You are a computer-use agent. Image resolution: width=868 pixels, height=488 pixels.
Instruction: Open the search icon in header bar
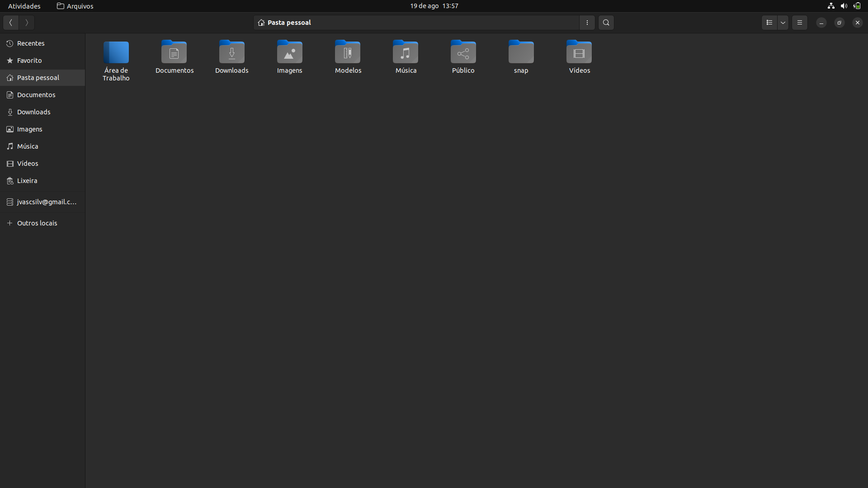tap(606, 23)
